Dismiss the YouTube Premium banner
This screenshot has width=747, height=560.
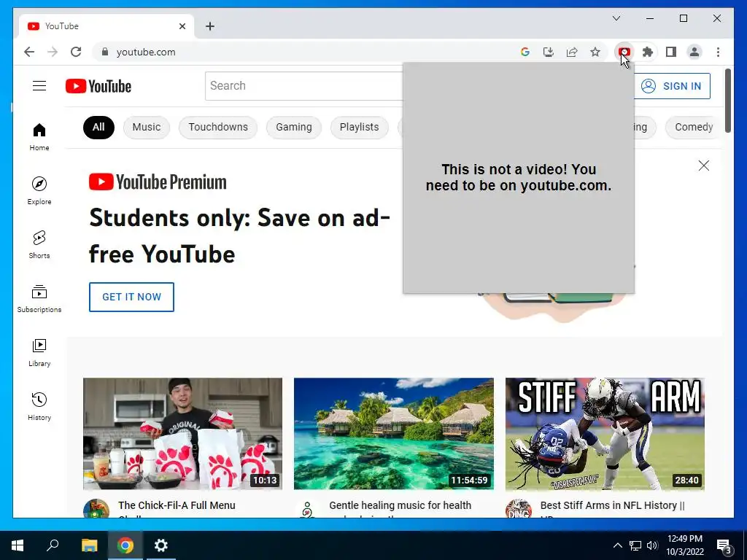pyautogui.click(x=704, y=166)
